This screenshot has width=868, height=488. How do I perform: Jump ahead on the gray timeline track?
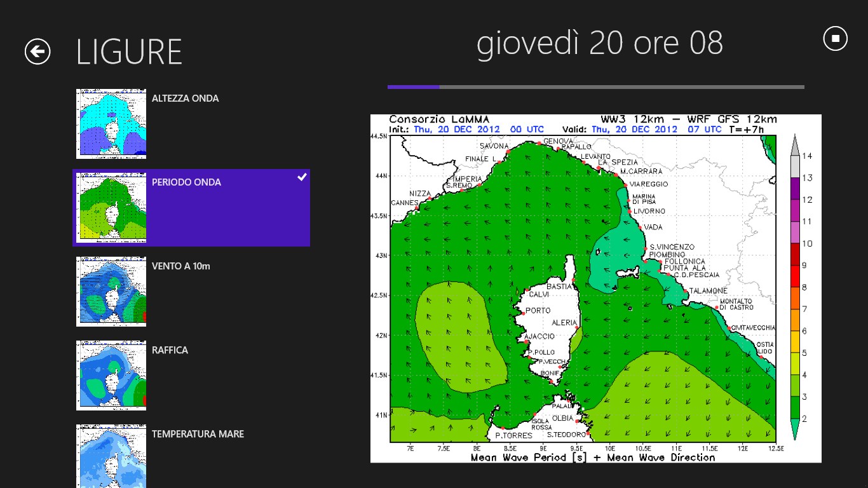(621, 87)
